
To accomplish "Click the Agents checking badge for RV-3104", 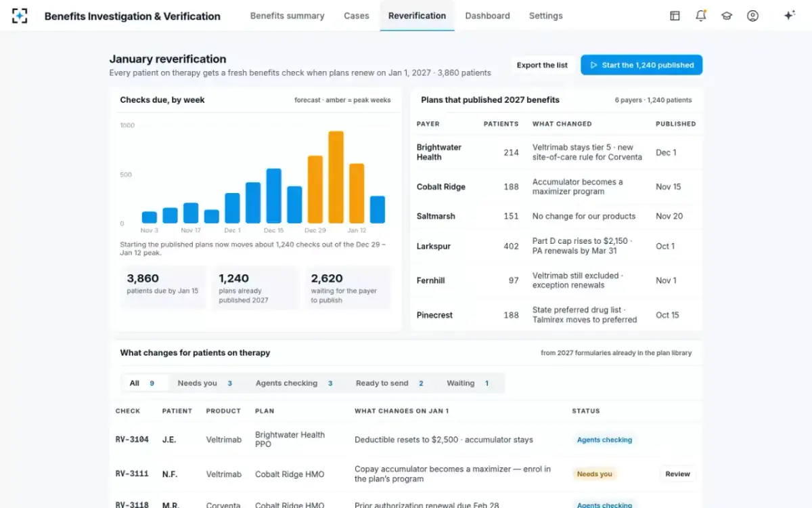I will click(x=604, y=440).
